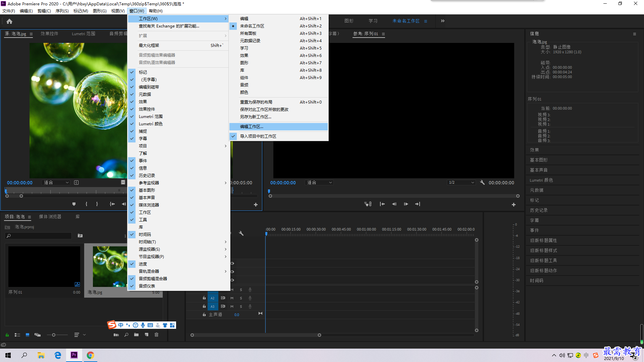Solo audio track A3
This screenshot has height=362, width=644.
[241, 306]
